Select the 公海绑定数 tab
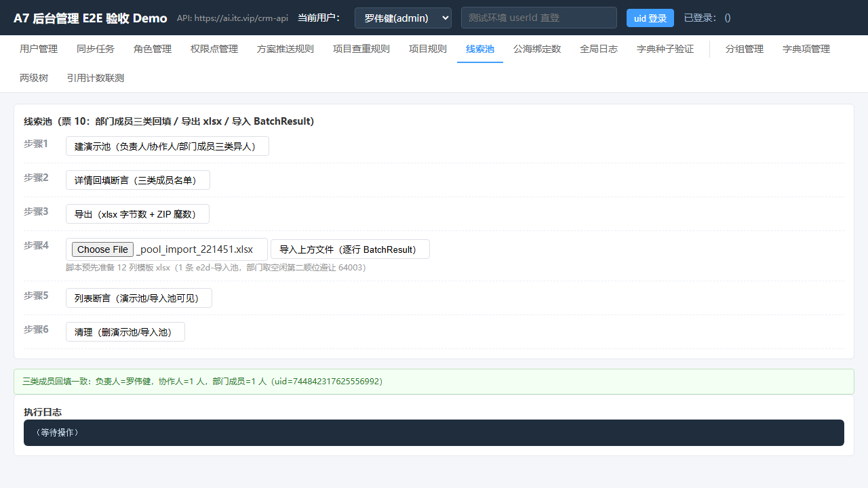The width and height of the screenshot is (868, 488). 537,49
